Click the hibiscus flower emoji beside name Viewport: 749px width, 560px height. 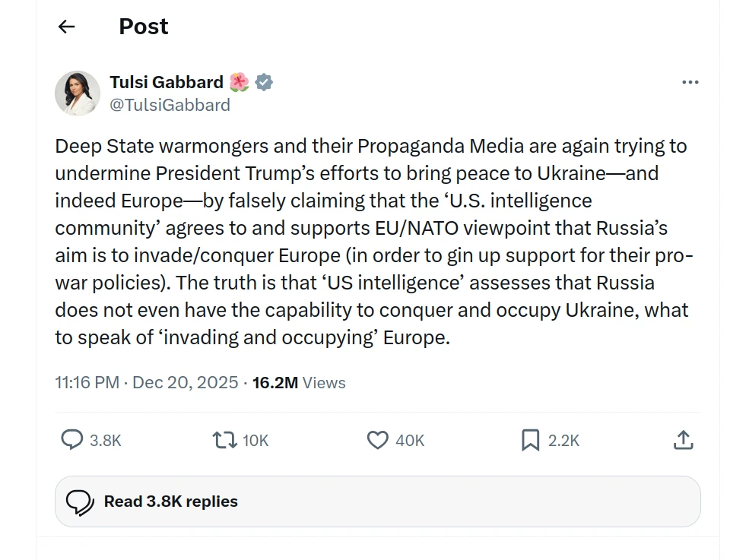[239, 82]
